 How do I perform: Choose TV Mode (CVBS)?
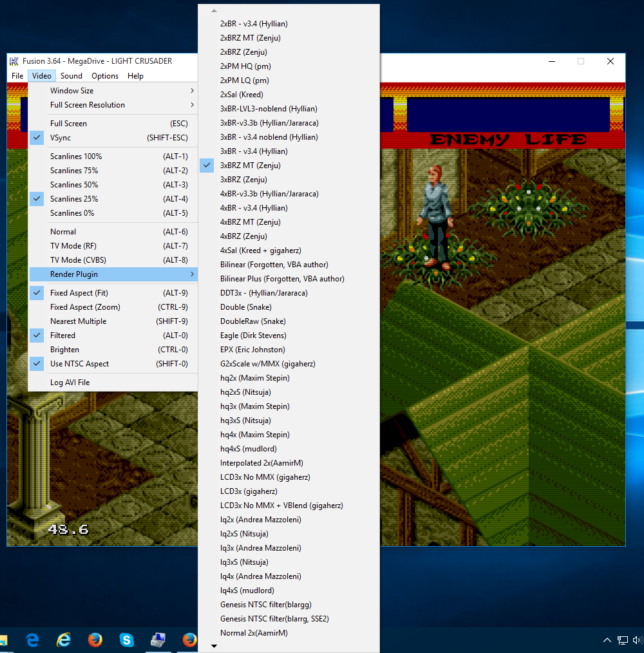[113, 260]
